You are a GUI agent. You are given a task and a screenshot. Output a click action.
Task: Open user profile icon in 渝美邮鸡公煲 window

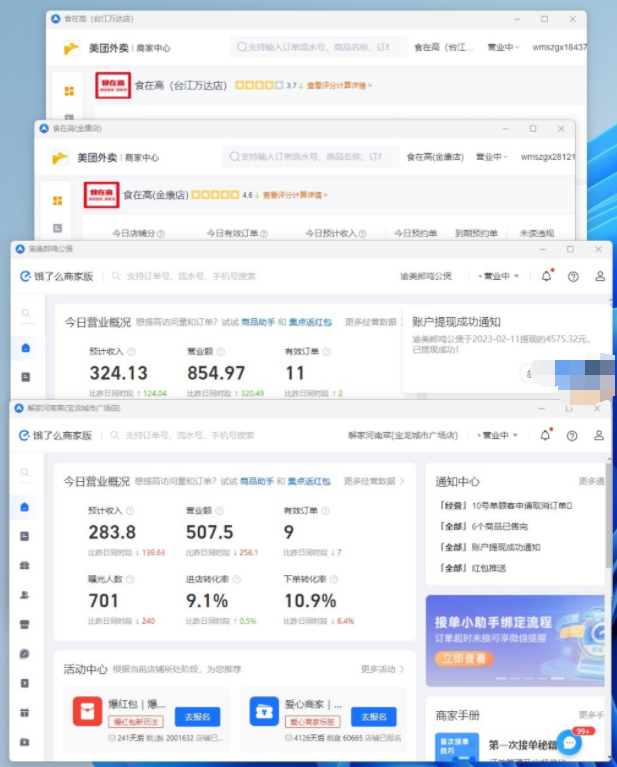pyautogui.click(x=600, y=276)
